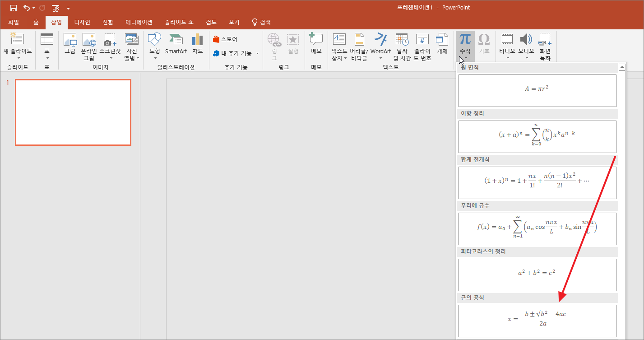
Task: Click the 새 슬라이드 icon
Action: (18, 39)
